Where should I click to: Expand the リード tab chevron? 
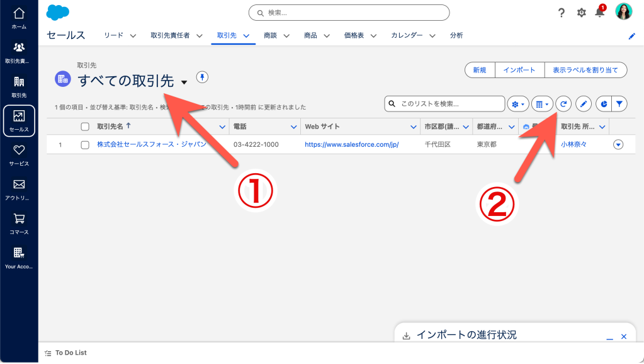pos(133,36)
